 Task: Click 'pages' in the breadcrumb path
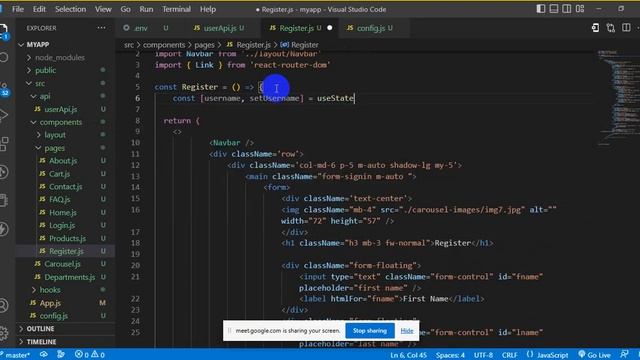point(204,45)
